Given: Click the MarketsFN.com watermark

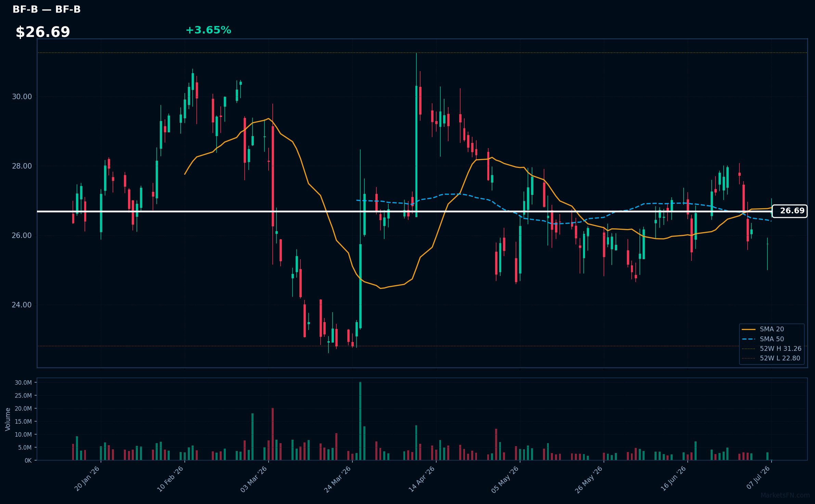Looking at the screenshot, I should (x=785, y=495).
